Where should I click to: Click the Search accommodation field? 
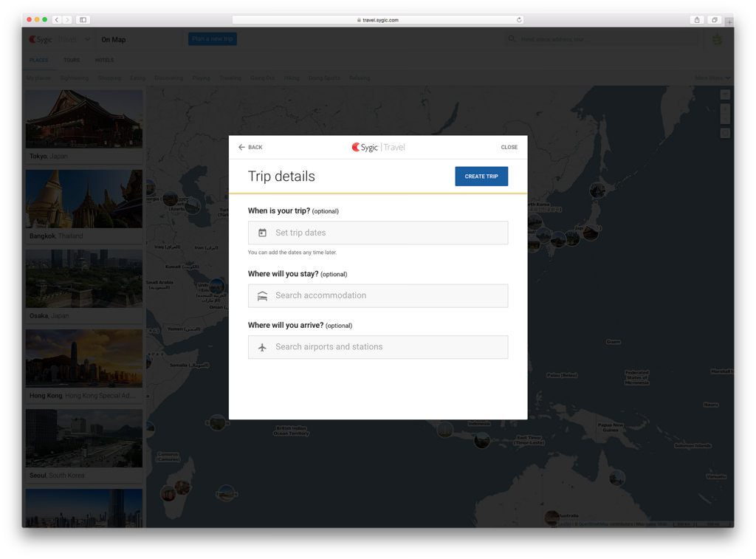tap(378, 295)
